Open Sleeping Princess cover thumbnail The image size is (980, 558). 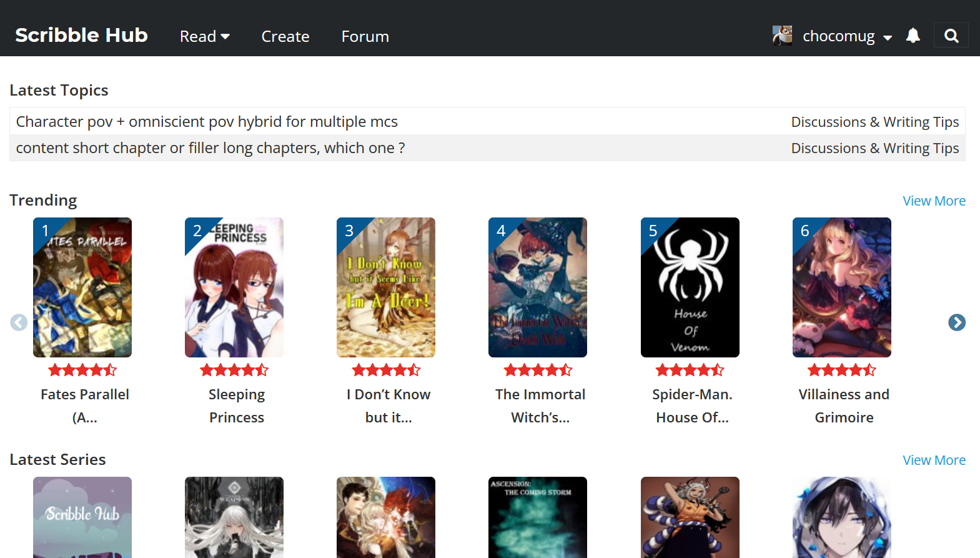click(234, 287)
